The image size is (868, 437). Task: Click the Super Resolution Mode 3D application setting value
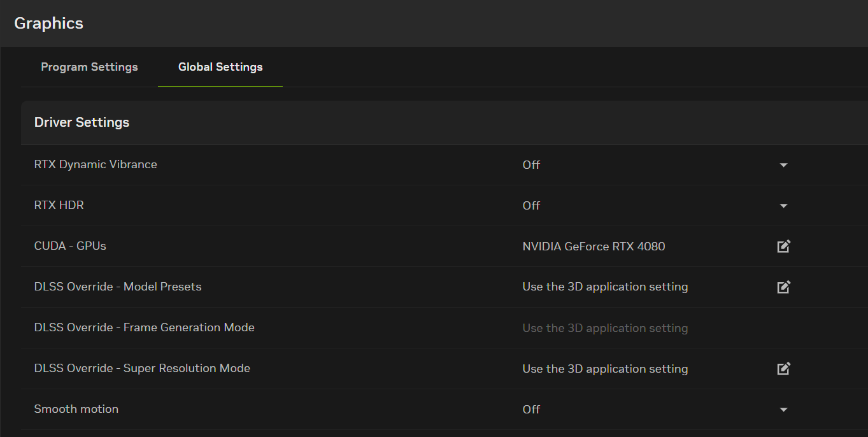[605, 369]
